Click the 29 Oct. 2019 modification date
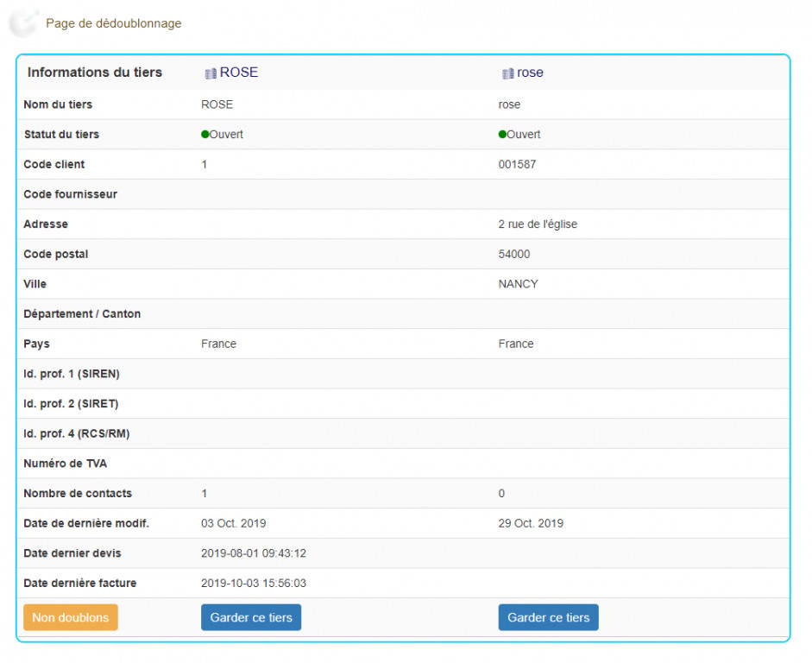Screen dimensions: 812x663 click(x=531, y=523)
